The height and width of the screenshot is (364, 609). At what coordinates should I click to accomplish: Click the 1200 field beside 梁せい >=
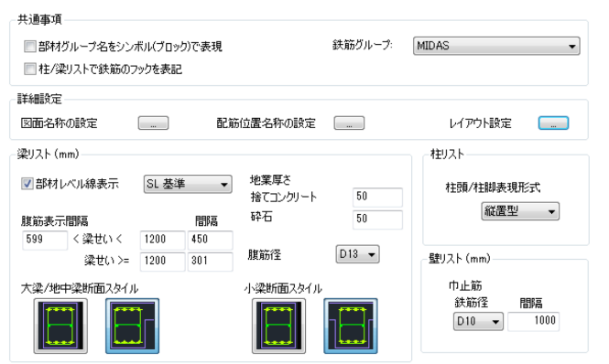pyautogui.click(x=162, y=262)
